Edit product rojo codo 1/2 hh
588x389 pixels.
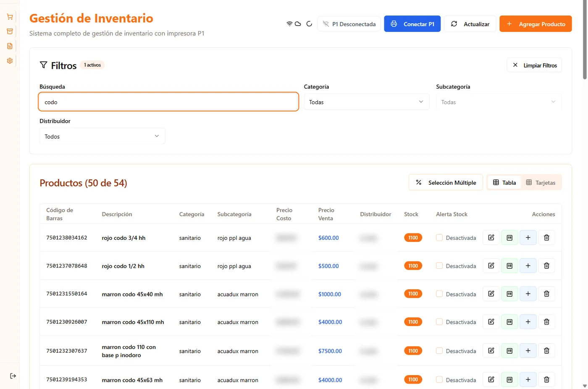pyautogui.click(x=491, y=266)
